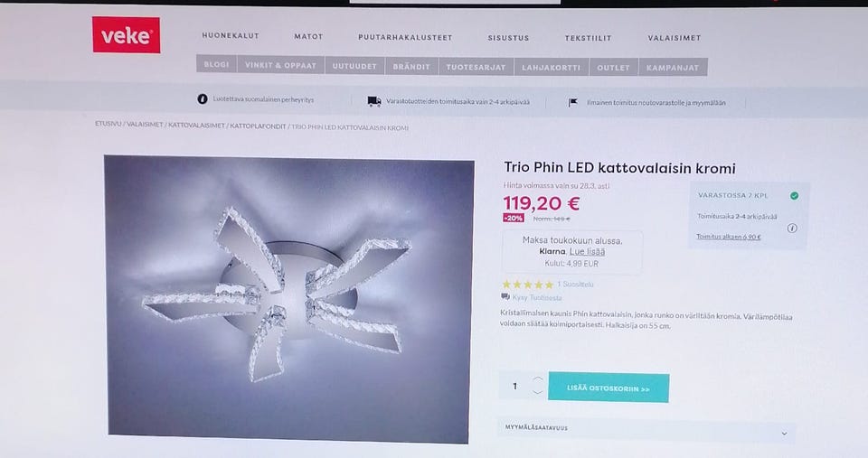
Task: Click the speech bubble ask-about-product icon
Action: pyautogui.click(x=505, y=297)
